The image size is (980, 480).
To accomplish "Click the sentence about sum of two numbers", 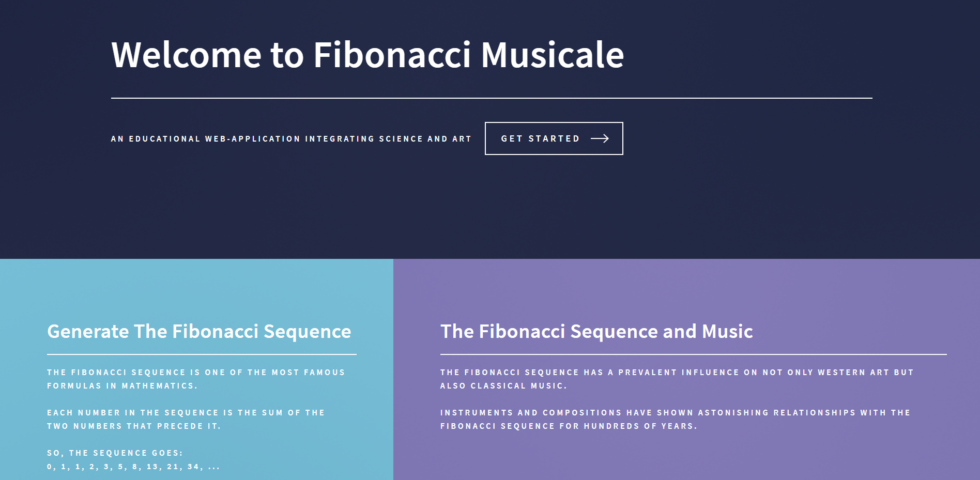I will click(x=185, y=419).
